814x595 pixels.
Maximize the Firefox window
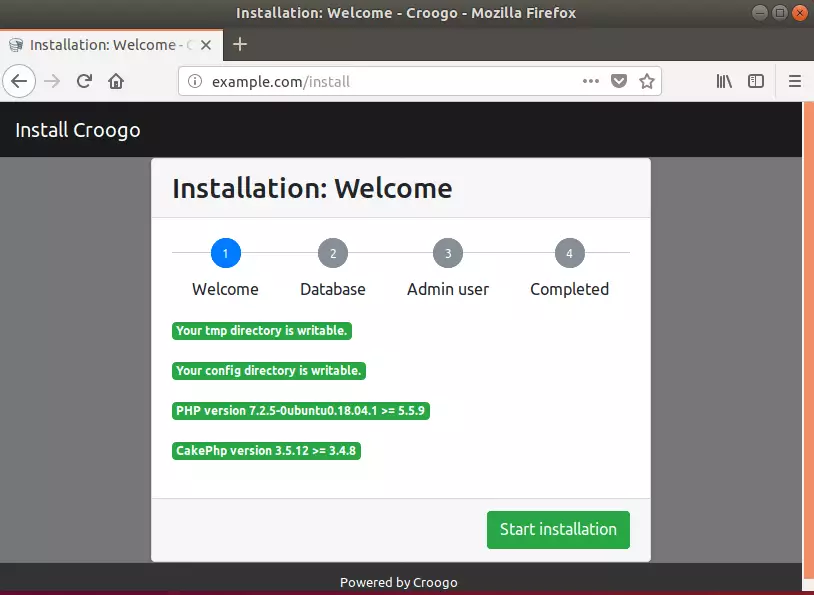(779, 12)
